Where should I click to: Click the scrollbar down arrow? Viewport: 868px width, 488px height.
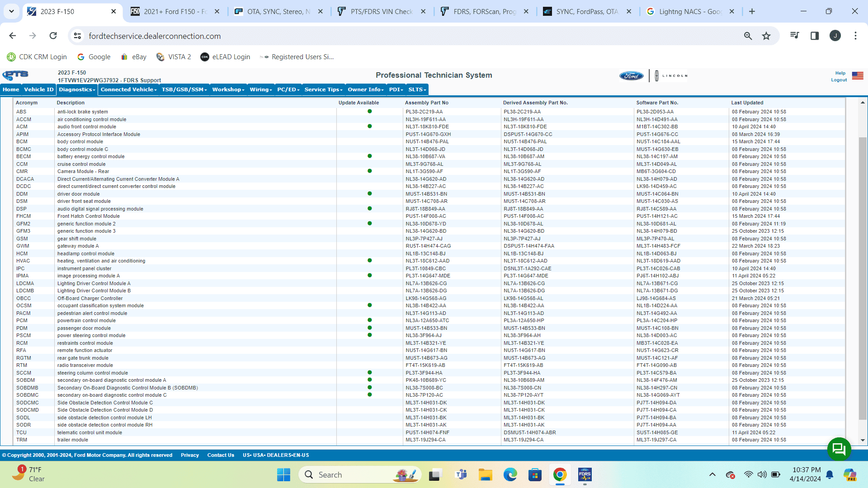click(x=863, y=440)
